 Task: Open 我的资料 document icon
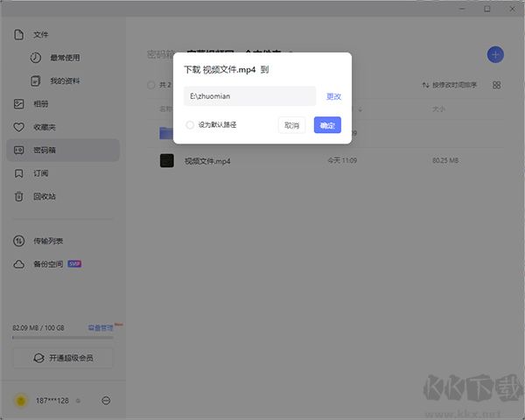36,80
